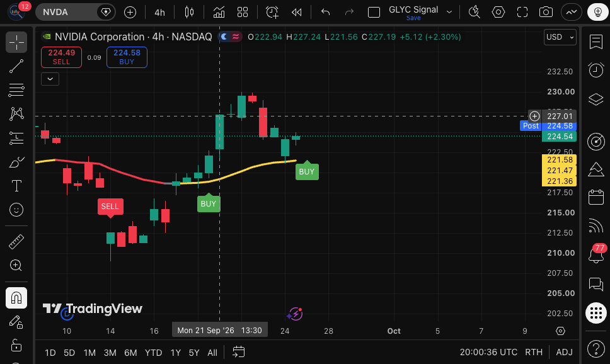Open the help center question icon

click(596, 348)
